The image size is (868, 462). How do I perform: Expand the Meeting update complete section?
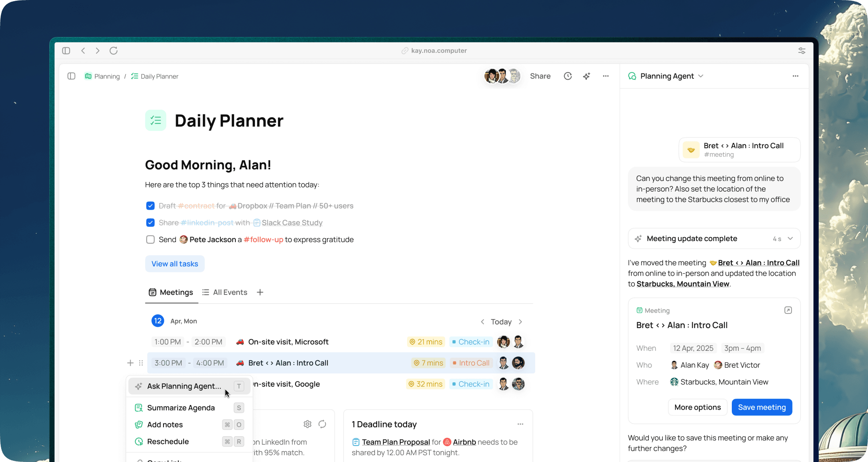[790, 239]
